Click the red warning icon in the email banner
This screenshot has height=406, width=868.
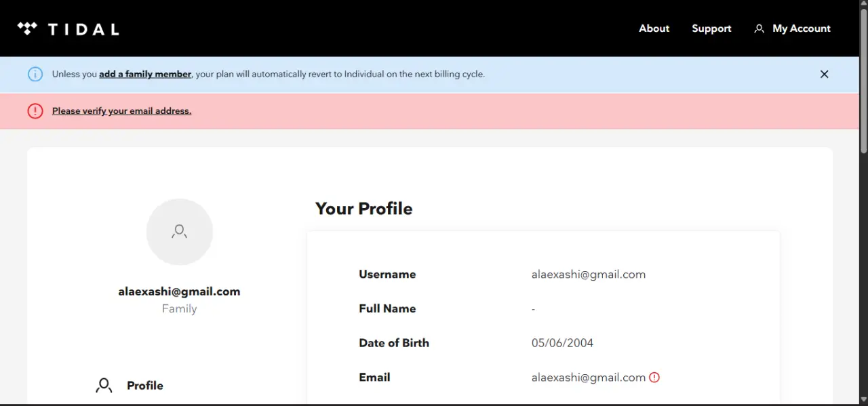coord(35,110)
